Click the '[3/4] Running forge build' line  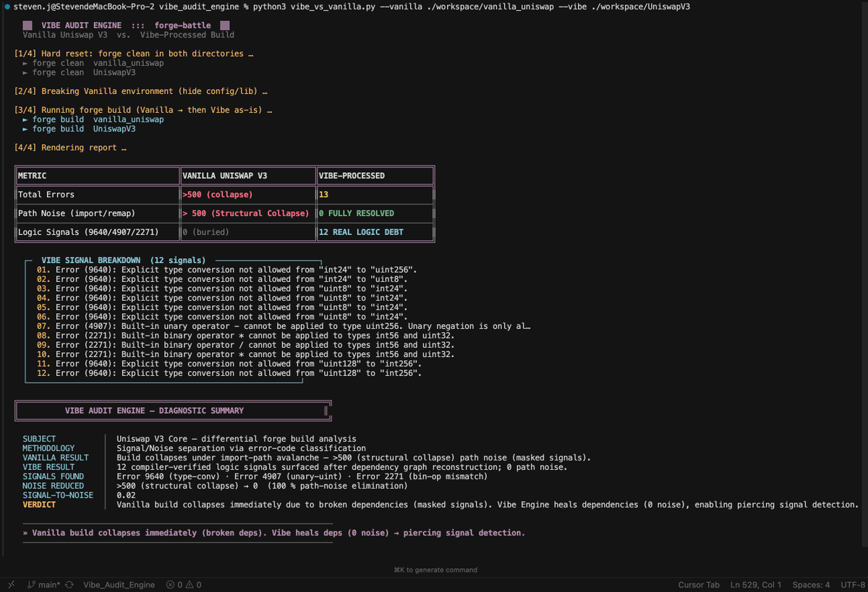coord(144,110)
